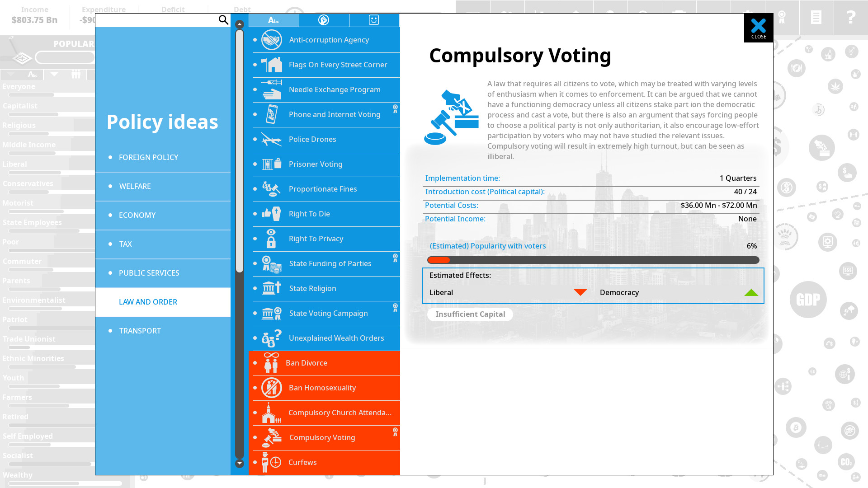This screenshot has width=868, height=488.
Task: Select the Compulsory Church Attendance icon
Action: click(271, 413)
